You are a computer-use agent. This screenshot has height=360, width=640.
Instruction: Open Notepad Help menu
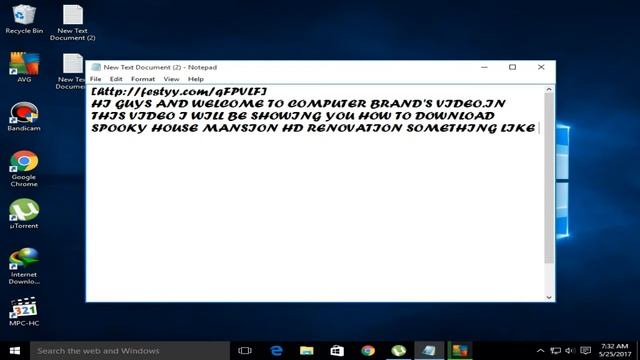pyautogui.click(x=196, y=79)
